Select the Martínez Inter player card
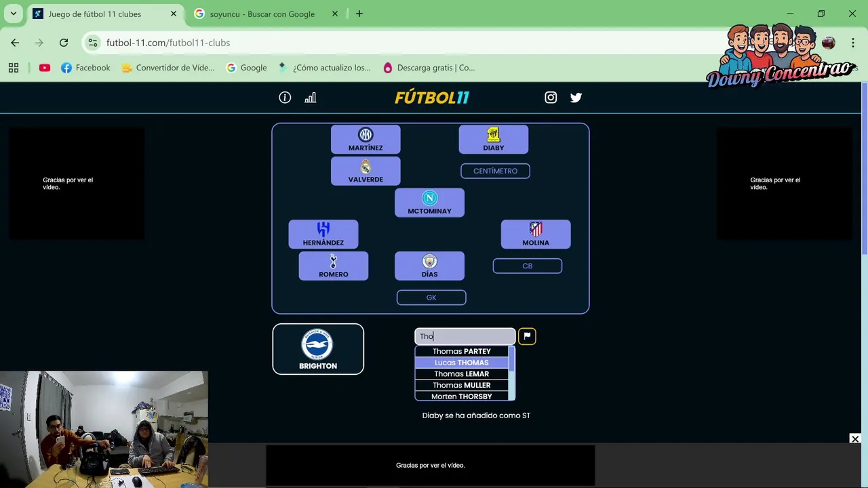The height and width of the screenshot is (488, 868). [366, 139]
